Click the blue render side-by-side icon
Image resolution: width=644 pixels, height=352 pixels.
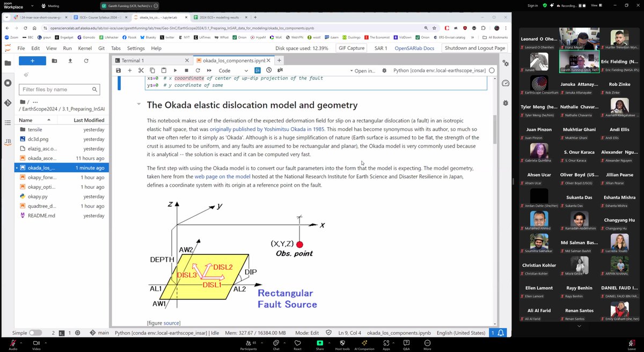pyautogui.click(x=258, y=70)
